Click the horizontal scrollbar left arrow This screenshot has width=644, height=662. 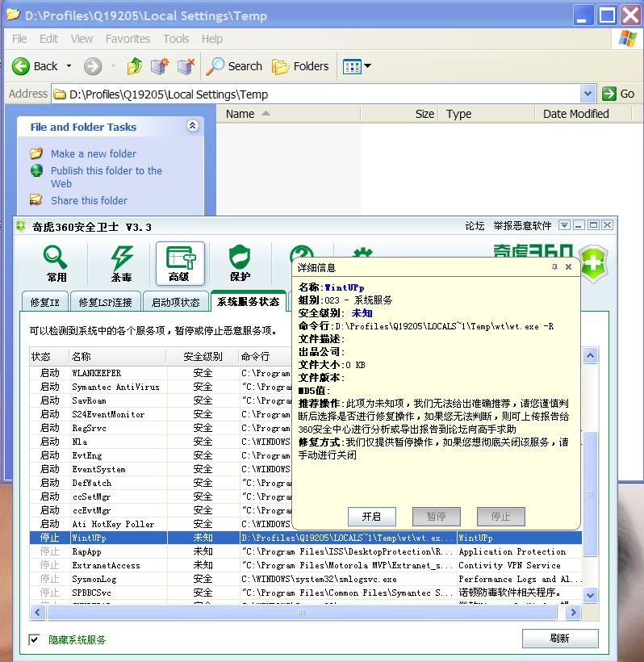[x=38, y=612]
